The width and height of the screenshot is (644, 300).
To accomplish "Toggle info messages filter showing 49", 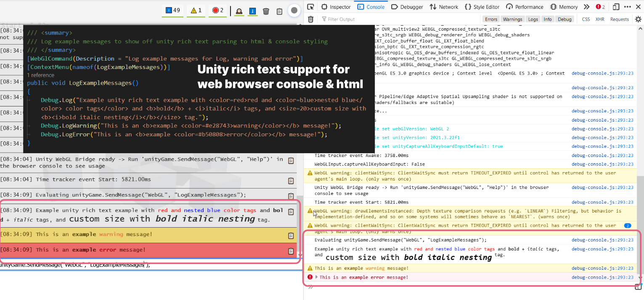I will tap(172, 11).
